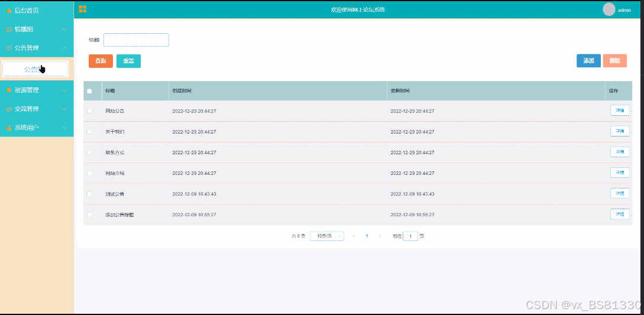Open 详情 for the 网站介绍 row

(620, 173)
